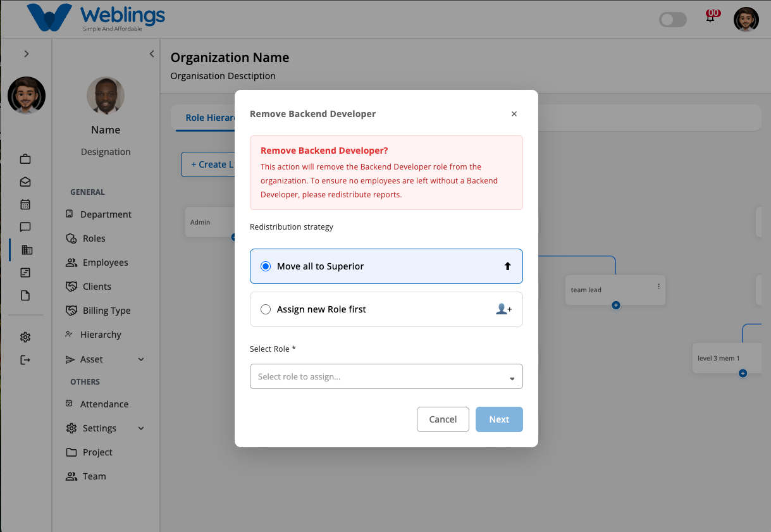771x532 pixels.
Task: Select the organization building icon
Action: 27,250
